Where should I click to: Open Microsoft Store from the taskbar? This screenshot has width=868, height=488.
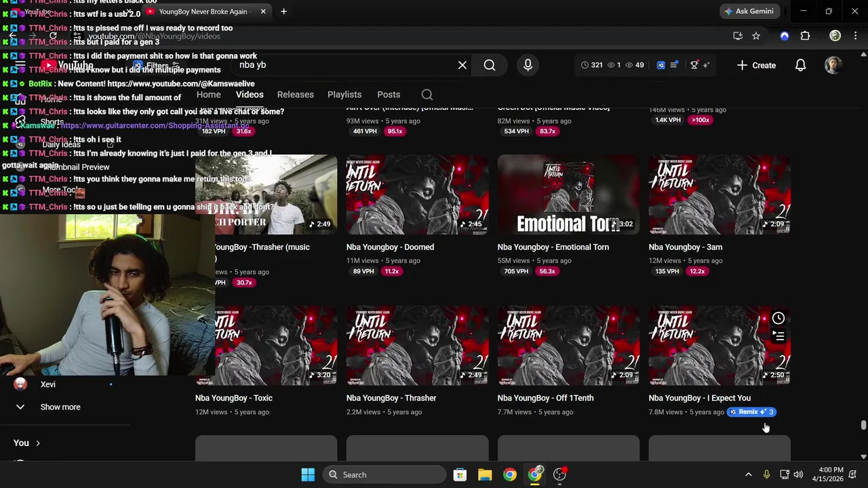(460, 474)
